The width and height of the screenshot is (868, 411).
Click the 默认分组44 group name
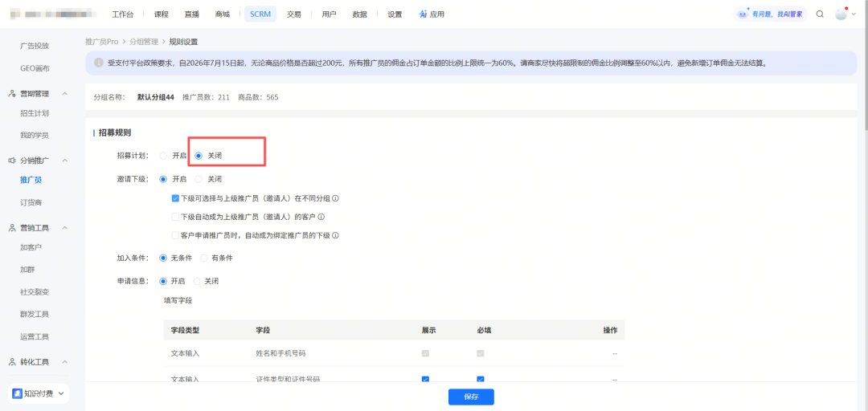tap(156, 97)
